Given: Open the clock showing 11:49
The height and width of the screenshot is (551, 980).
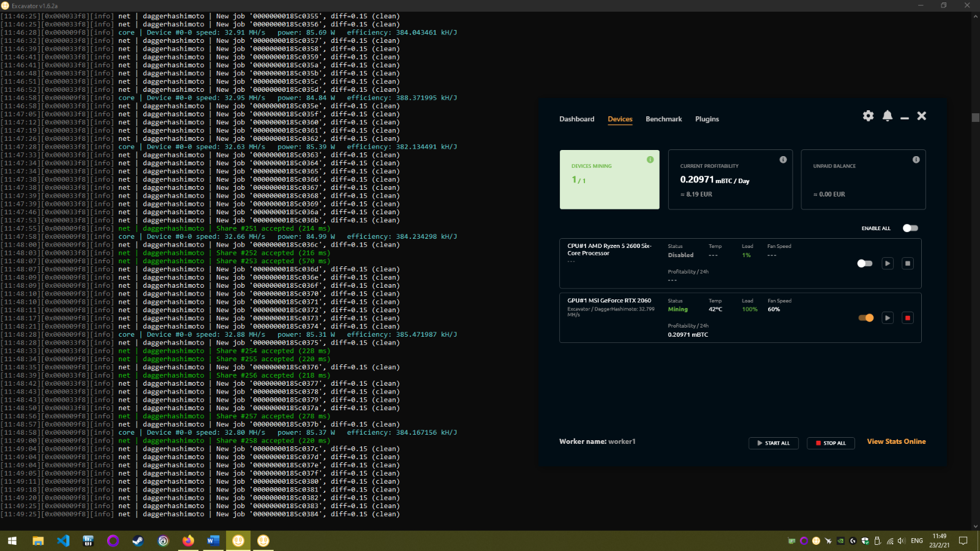Looking at the screenshot, I should click(x=940, y=541).
